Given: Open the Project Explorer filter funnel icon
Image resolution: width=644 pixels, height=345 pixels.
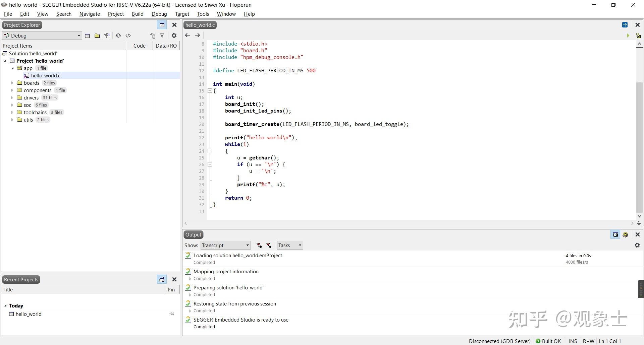Looking at the screenshot, I should tap(162, 36).
